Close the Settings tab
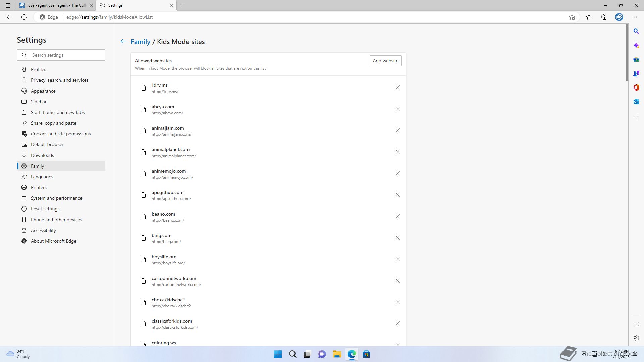The width and height of the screenshot is (644, 362). coord(171,5)
